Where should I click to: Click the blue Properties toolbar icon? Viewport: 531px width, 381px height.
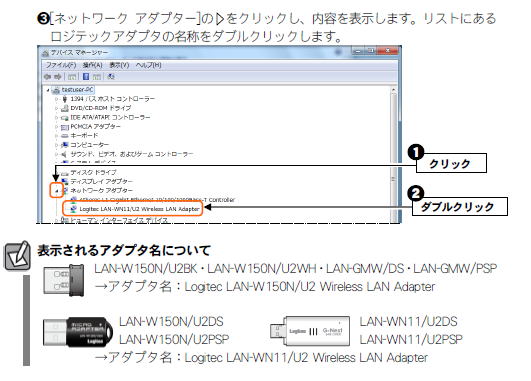coord(86,77)
